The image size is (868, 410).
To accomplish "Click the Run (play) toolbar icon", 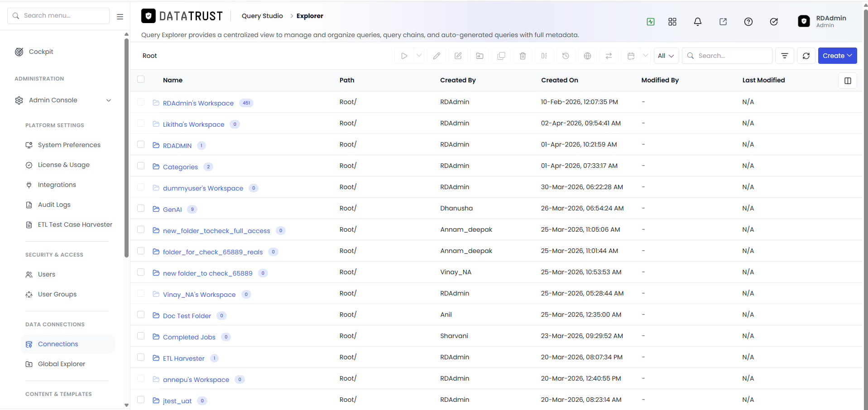I will click(x=404, y=56).
